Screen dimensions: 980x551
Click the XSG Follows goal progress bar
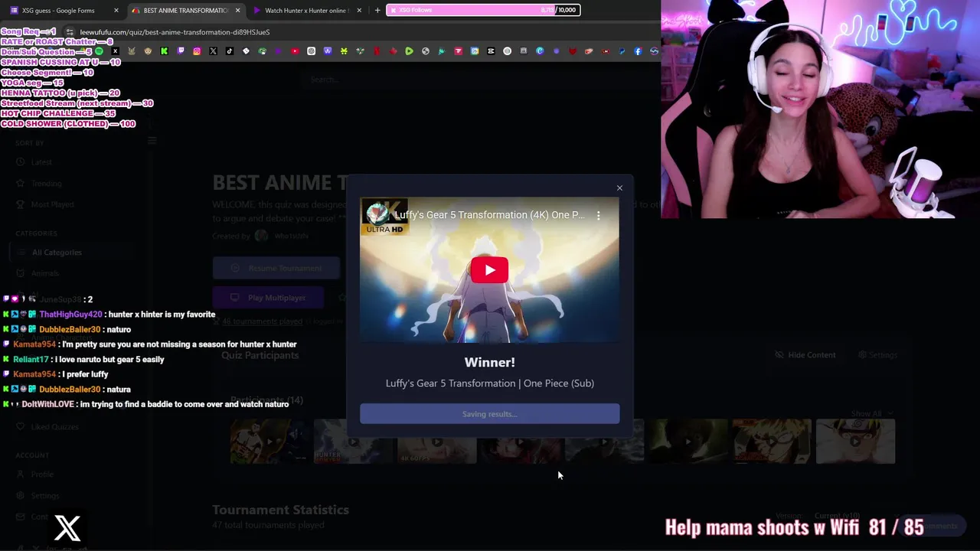coord(483,10)
